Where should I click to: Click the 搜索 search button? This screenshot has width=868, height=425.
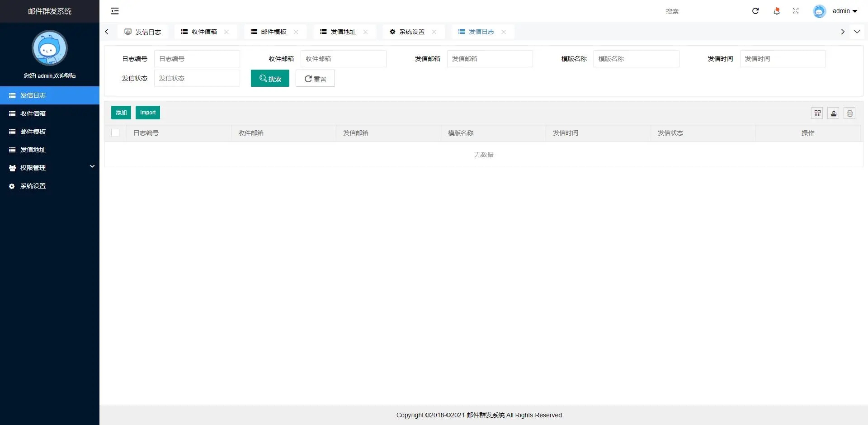(270, 78)
